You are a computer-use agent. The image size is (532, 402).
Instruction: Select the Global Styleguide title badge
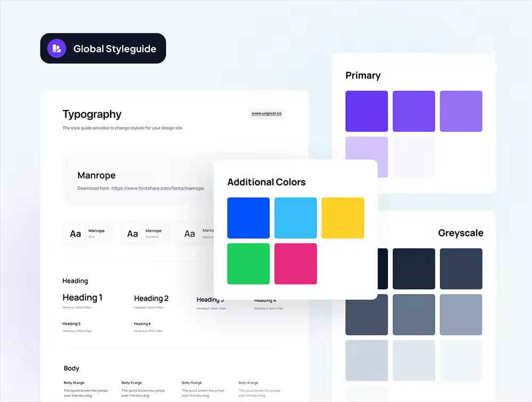click(103, 48)
